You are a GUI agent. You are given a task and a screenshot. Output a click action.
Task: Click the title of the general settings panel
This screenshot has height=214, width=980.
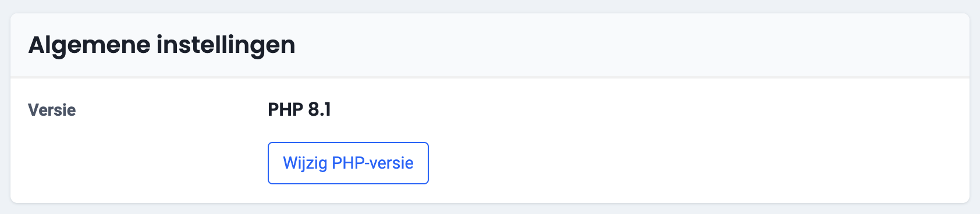point(162,45)
